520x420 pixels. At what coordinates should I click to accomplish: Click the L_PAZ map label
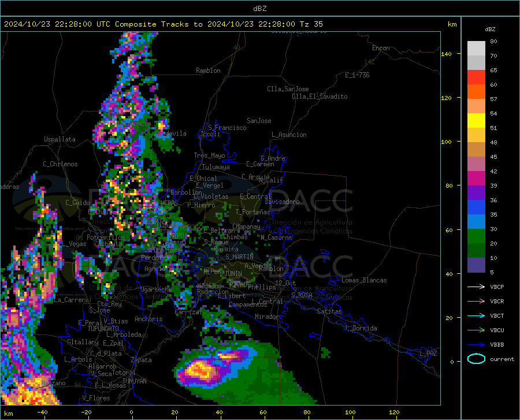[428, 354]
